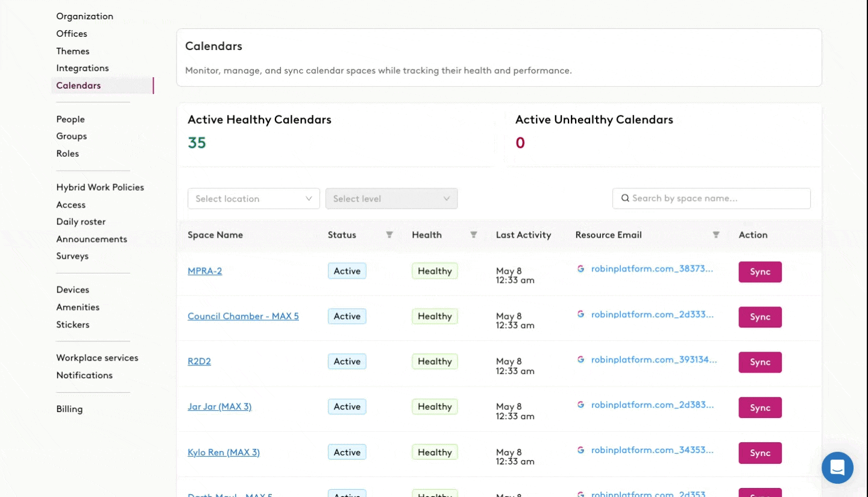Click the Healthy badge in R2D2 row
The image size is (868, 497).
(x=435, y=362)
